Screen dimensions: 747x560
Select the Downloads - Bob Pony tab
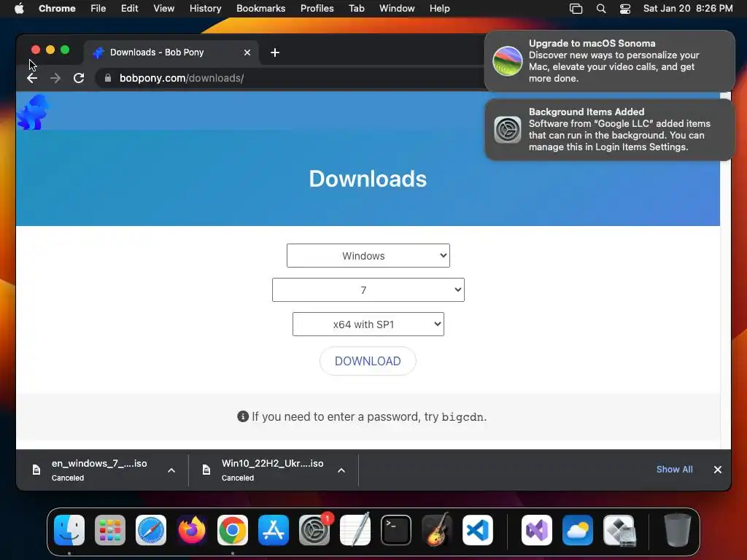pyautogui.click(x=171, y=52)
